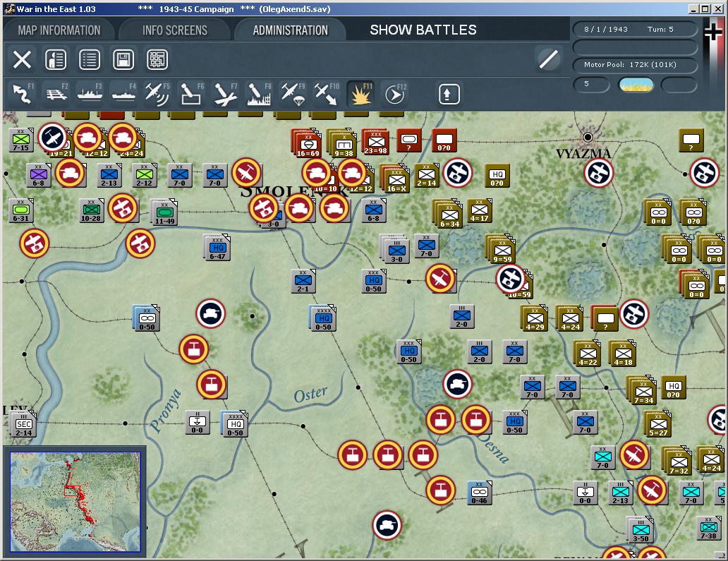The image size is (728, 561).
Task: Click the up-arrow button next to F12
Action: click(x=449, y=95)
